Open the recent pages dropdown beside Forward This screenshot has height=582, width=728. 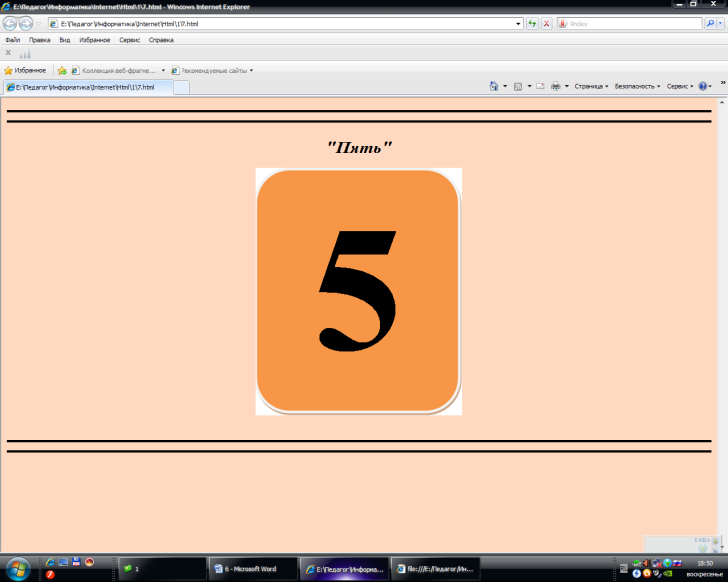(39, 23)
